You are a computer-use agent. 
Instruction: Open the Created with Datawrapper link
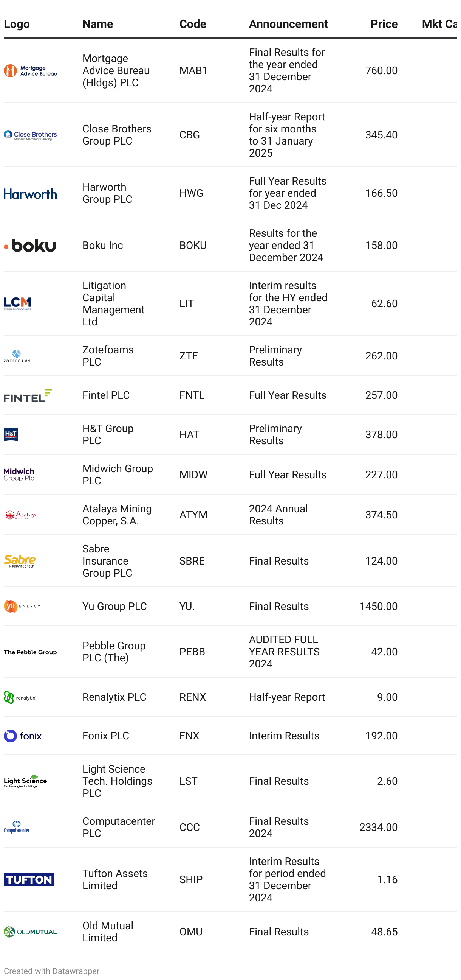(52, 971)
